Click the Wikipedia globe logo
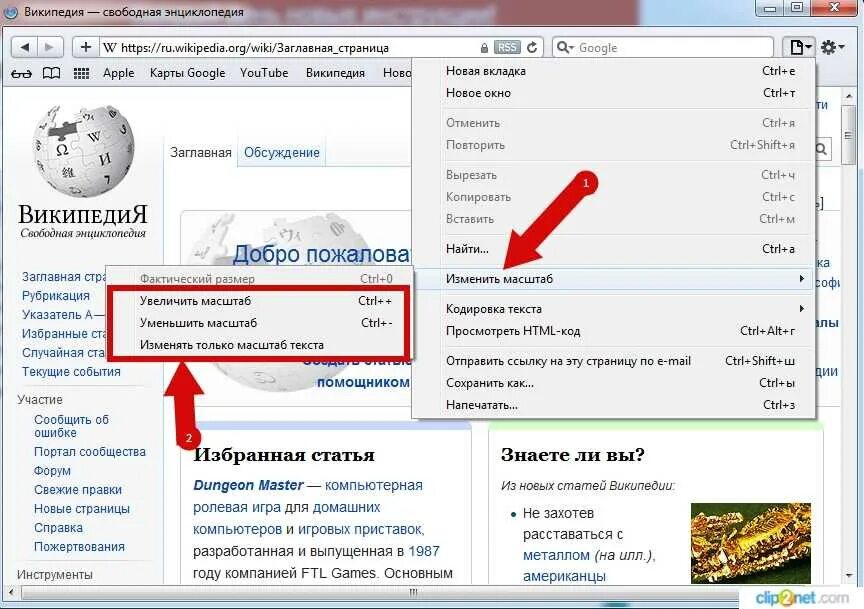This screenshot has height=609, width=864. pyautogui.click(x=83, y=151)
